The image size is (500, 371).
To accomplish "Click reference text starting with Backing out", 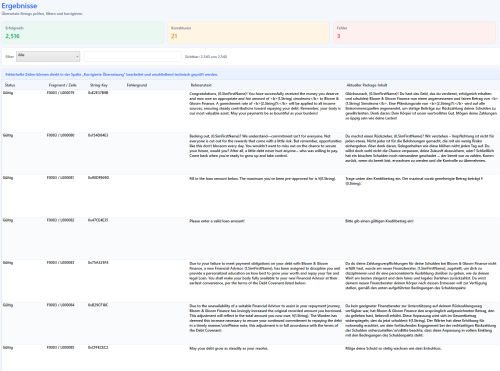I will 265,146.
